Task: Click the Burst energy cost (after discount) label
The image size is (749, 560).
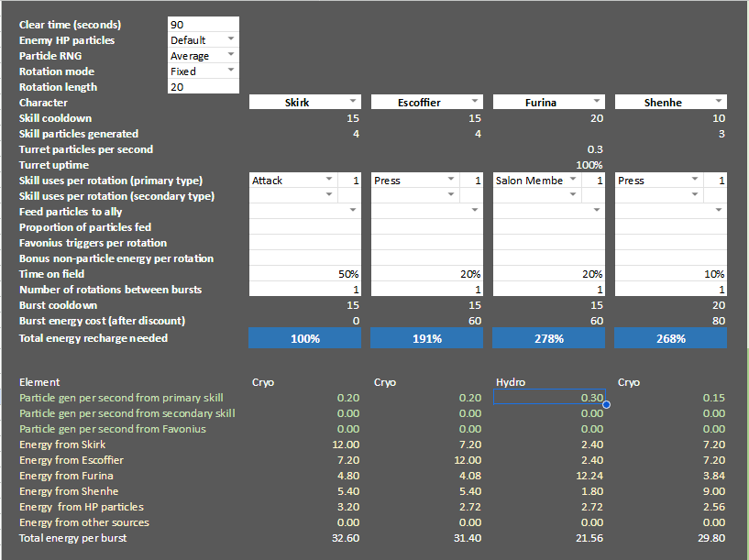Action: [102, 321]
